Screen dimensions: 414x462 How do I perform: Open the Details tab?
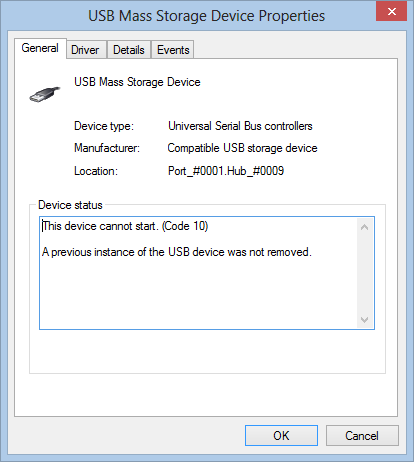click(129, 50)
